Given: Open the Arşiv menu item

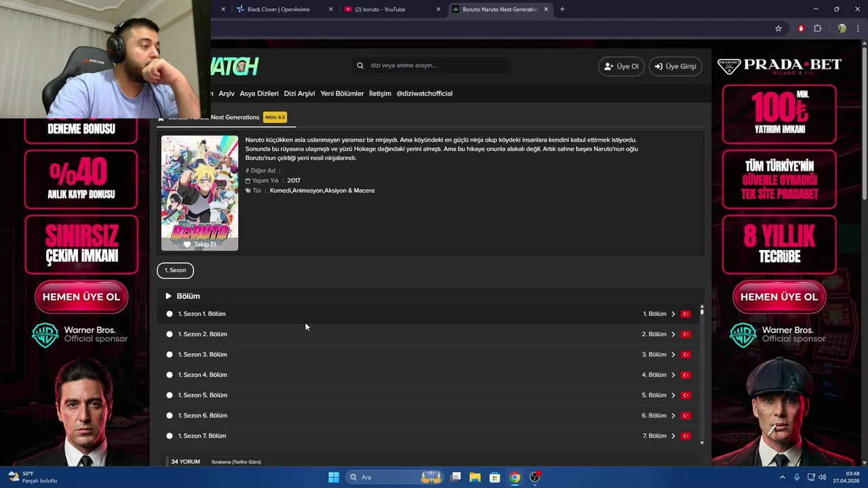Looking at the screenshot, I should point(226,94).
